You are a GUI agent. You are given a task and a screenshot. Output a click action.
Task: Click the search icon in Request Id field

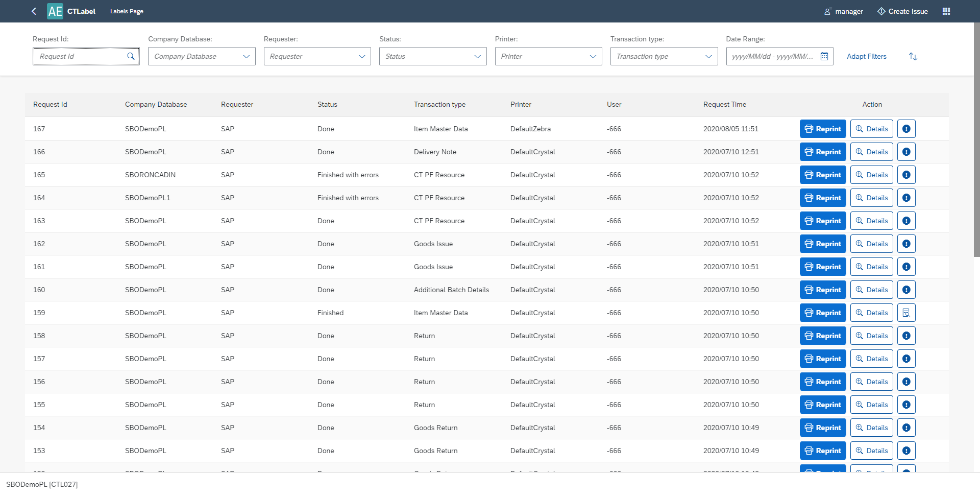point(131,56)
